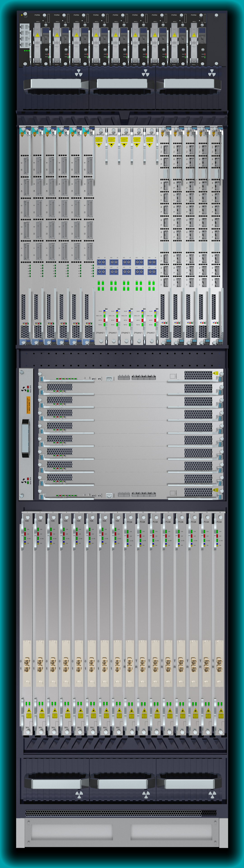244x868 pixels.
Task: Select the black handle on the side fan module
Action: pyautogui.click(x=25, y=438)
